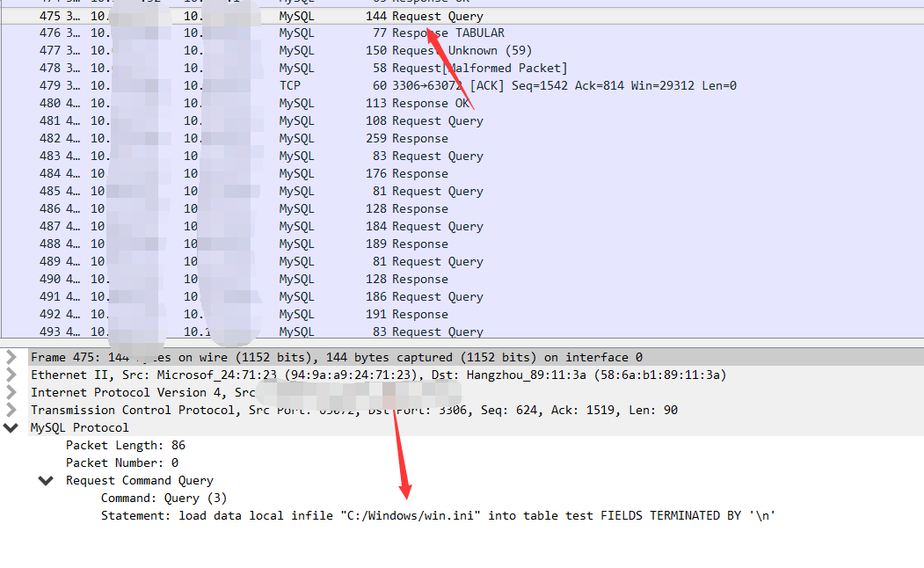Select packet 493 Request Query row

click(462, 331)
